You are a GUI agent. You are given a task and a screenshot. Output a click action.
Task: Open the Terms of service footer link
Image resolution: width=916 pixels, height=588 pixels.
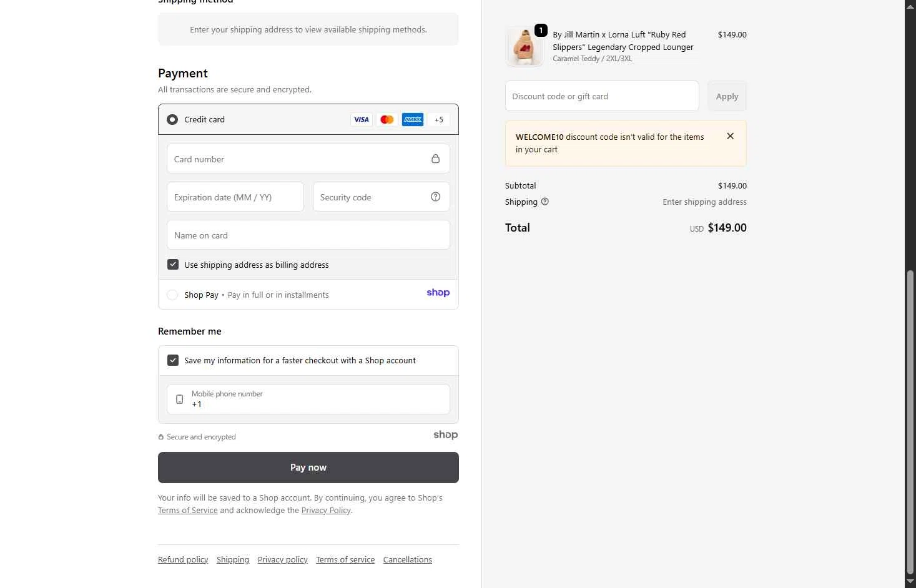click(x=345, y=559)
